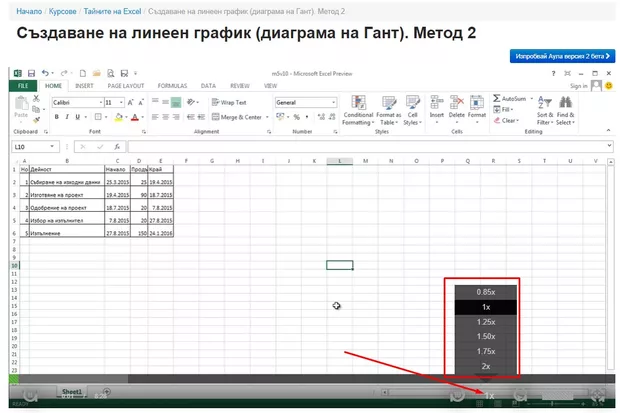Click the Increase Decimal icon
This screenshot has width=620, height=413.
click(x=321, y=117)
